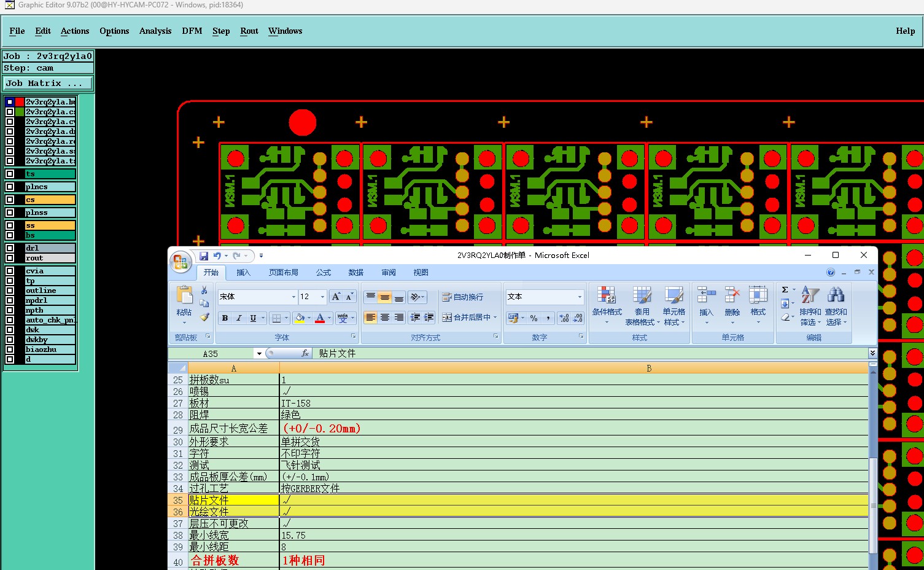Open the 宋体 font name dropdown
Viewport: 924px width, 570px height.
(x=293, y=297)
